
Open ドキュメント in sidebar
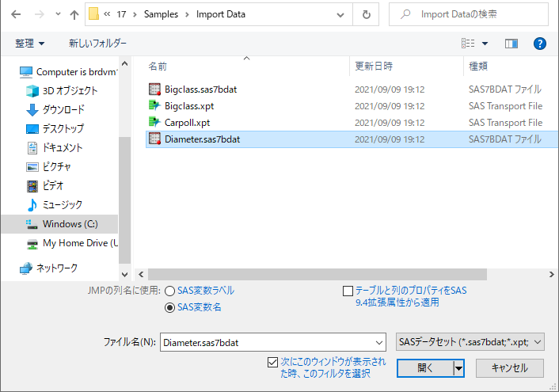54,147
